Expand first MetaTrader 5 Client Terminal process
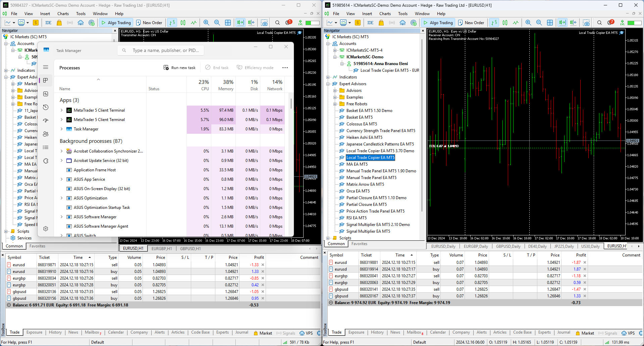This screenshot has width=644, height=346. click(x=61, y=110)
